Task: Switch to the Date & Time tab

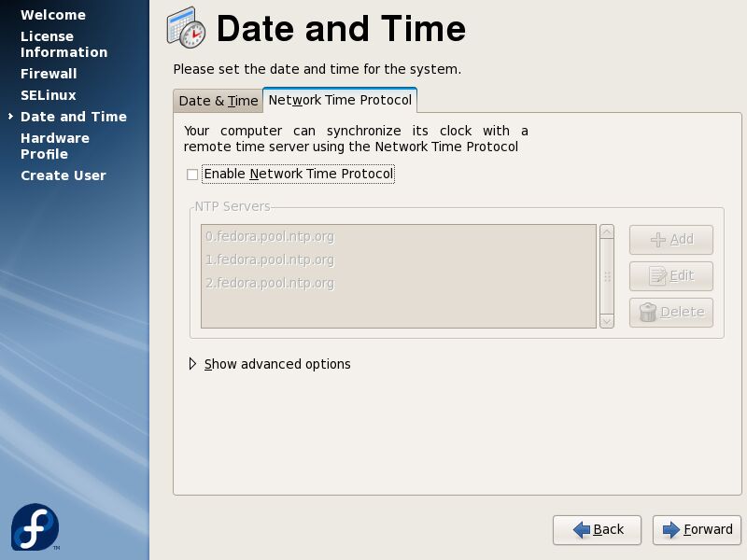Action: 218,101
